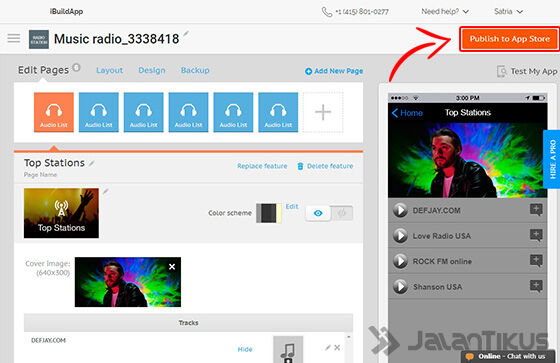
Task: Select the sixth Audio List page tile
Action: (x=278, y=112)
